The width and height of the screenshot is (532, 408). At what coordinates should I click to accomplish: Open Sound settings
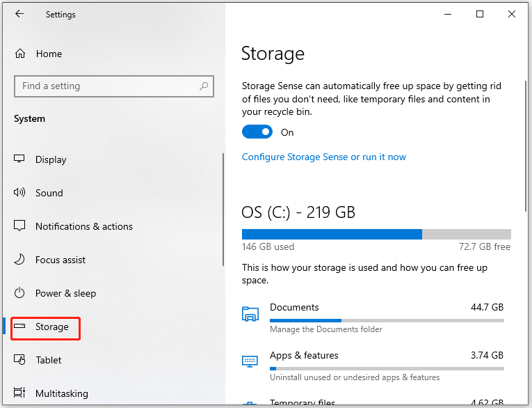pyautogui.click(x=49, y=193)
